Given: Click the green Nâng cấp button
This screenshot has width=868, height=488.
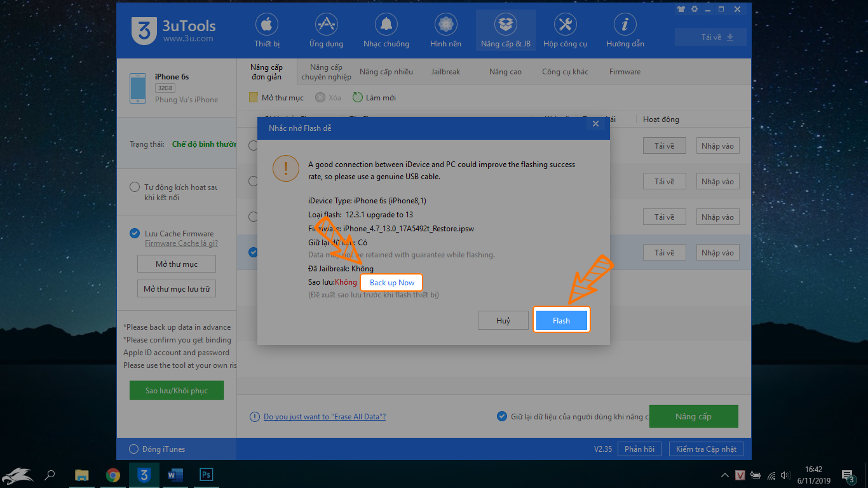Looking at the screenshot, I should click(x=693, y=416).
